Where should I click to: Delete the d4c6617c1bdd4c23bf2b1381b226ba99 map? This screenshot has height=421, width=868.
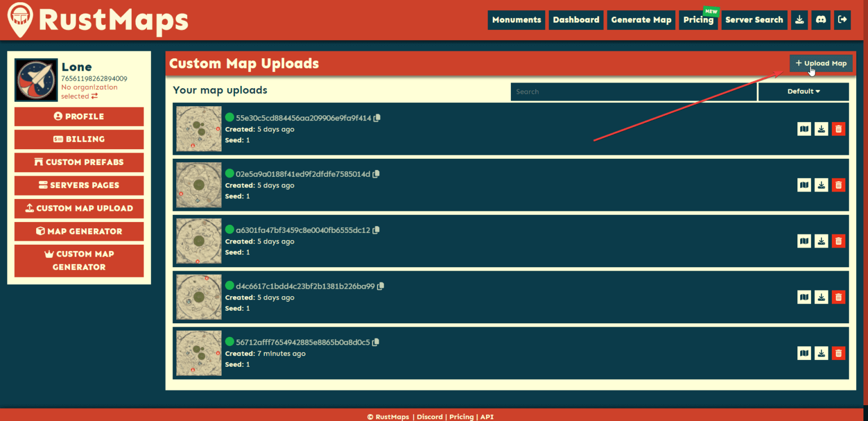pos(838,297)
